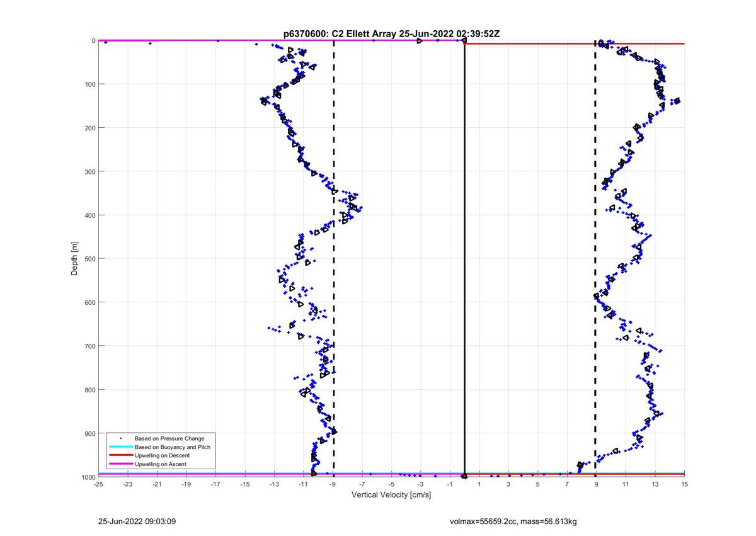Click legend entry 'Based on Pressure Change'
The image size is (756, 536).
[169, 438]
